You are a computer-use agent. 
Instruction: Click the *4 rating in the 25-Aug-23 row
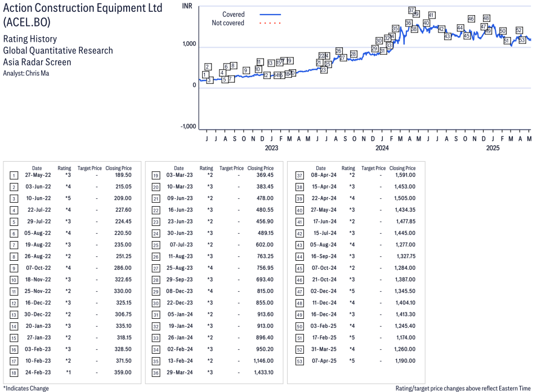[210, 268]
